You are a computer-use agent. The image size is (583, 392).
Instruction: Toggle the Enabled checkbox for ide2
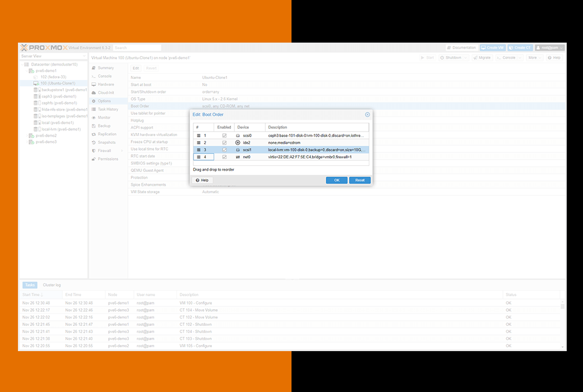click(224, 143)
